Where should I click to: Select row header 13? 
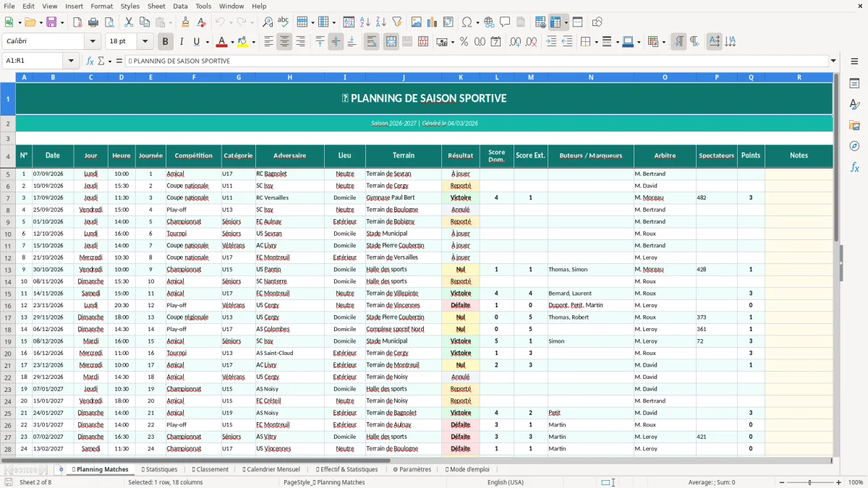coord(8,270)
